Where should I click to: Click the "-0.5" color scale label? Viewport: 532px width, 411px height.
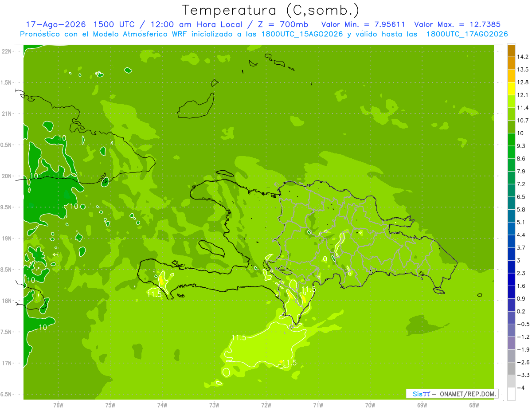pyautogui.click(x=523, y=324)
